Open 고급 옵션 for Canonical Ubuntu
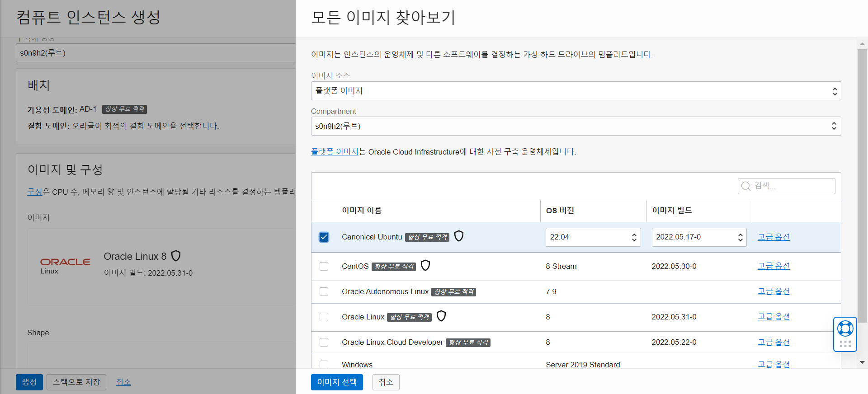The image size is (868, 394). pyautogui.click(x=774, y=237)
